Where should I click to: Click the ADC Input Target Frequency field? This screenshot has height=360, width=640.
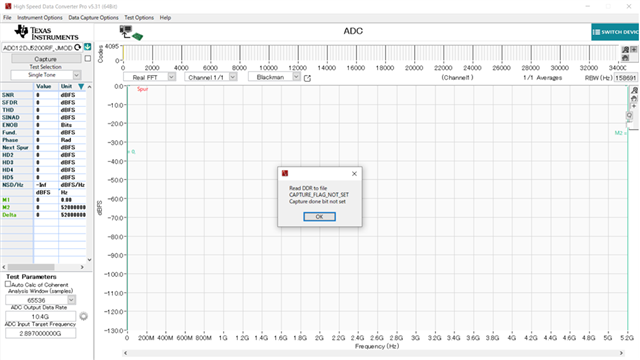click(x=40, y=333)
